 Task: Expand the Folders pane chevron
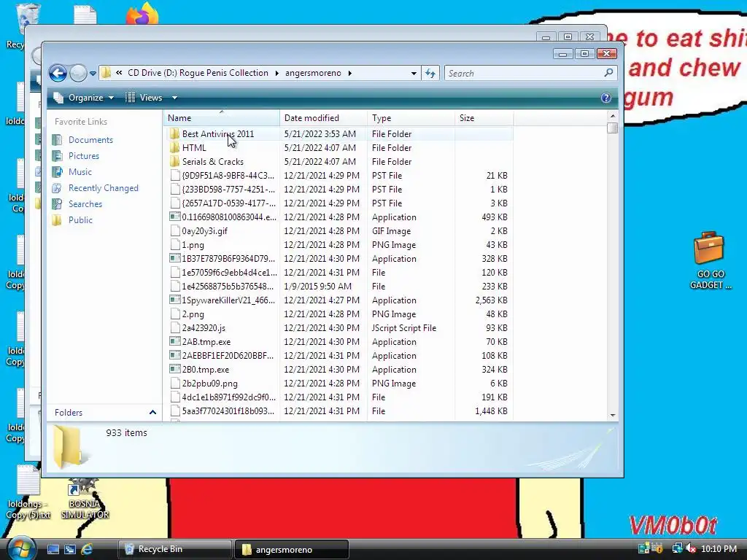(152, 413)
